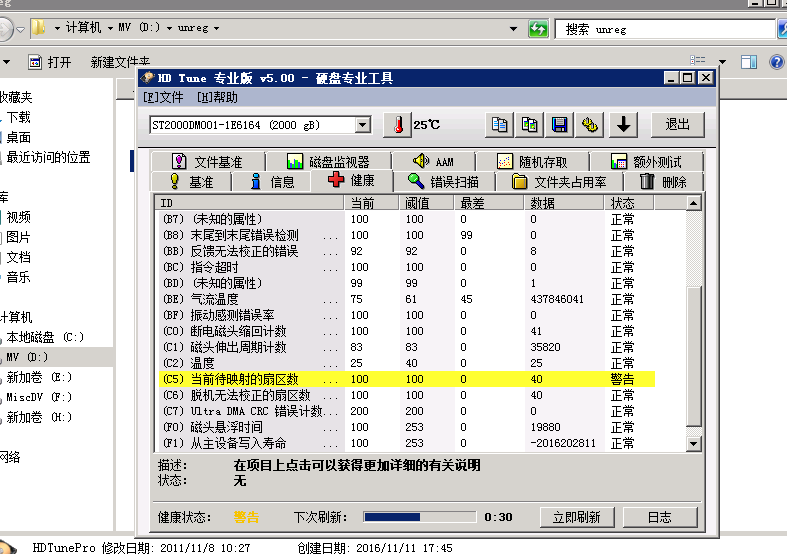This screenshot has width=787, height=554.
Task: Select the (C5) 当前待映射的扇区数 warning row
Action: (x=407, y=379)
